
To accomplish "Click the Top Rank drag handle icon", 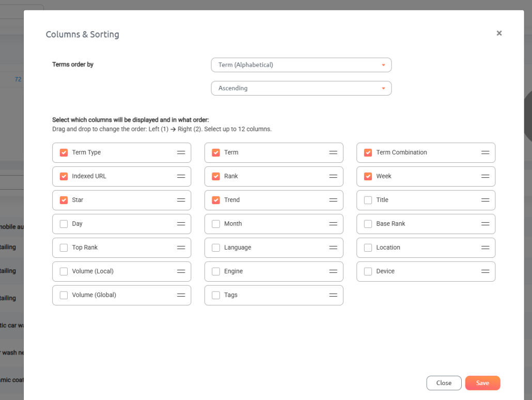I will 181,248.
